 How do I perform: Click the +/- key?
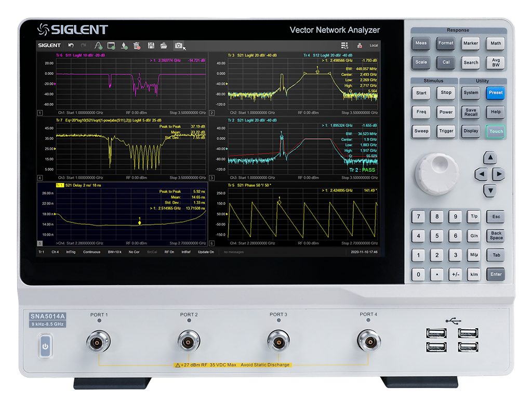[x=455, y=274]
